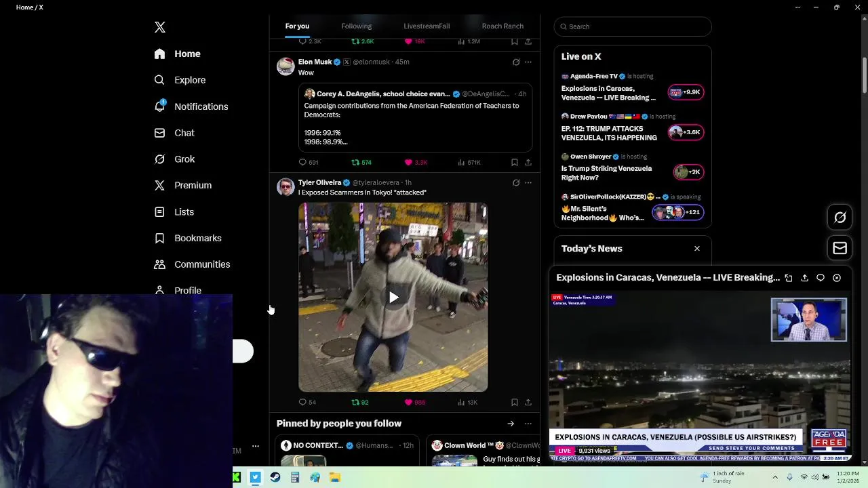Close the docked live video player
Viewport: 868px width, 488px height.
click(837, 278)
